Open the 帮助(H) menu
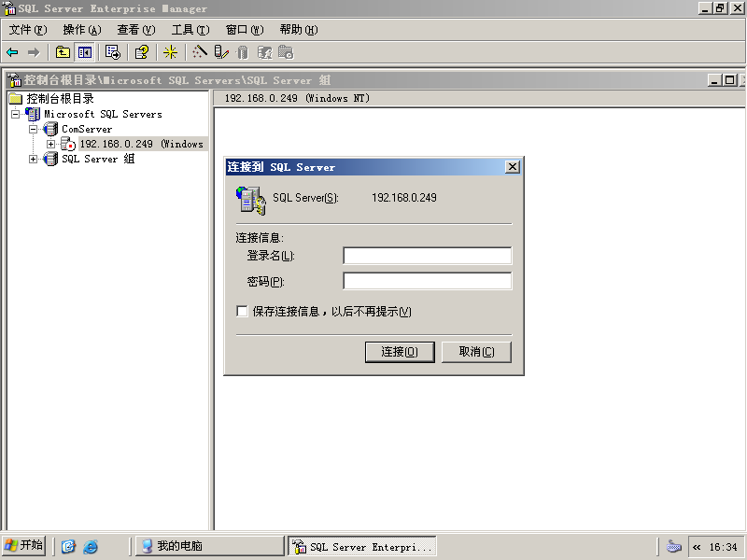 point(299,30)
